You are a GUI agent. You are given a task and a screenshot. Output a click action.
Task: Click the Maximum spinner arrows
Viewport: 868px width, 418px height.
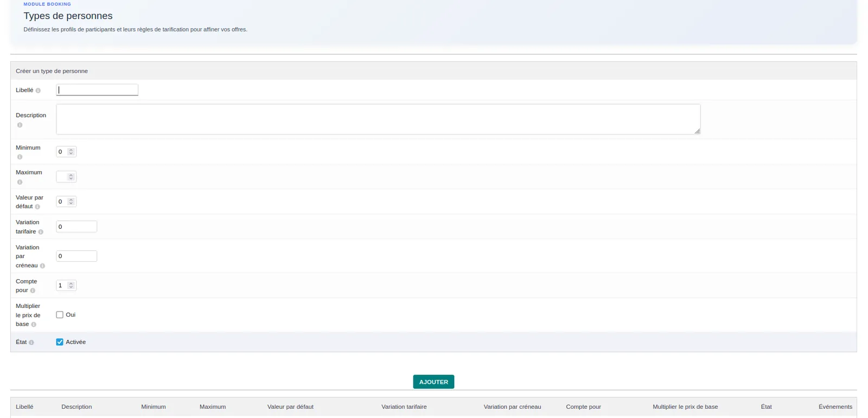tap(71, 177)
